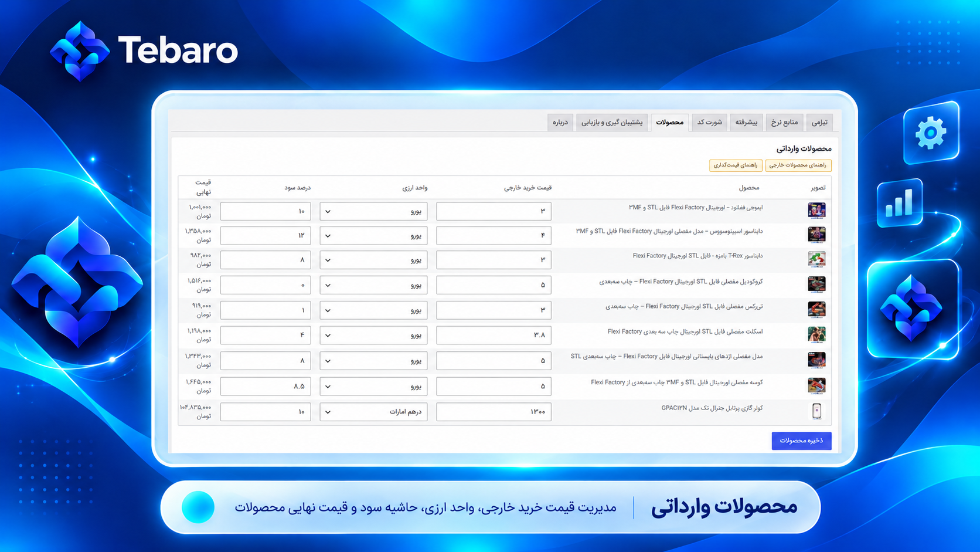Click the درصد سود column header
This screenshot has width=980, height=552.
tap(298, 188)
